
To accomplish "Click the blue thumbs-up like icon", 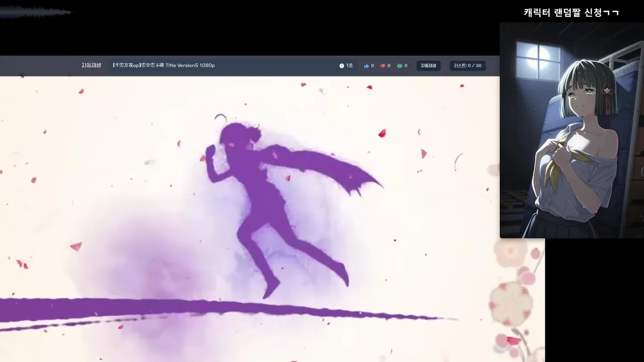I will (366, 66).
